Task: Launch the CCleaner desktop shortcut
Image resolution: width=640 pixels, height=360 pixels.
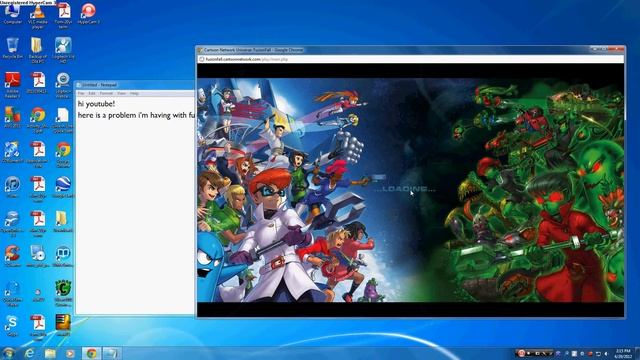Action: 12,256
